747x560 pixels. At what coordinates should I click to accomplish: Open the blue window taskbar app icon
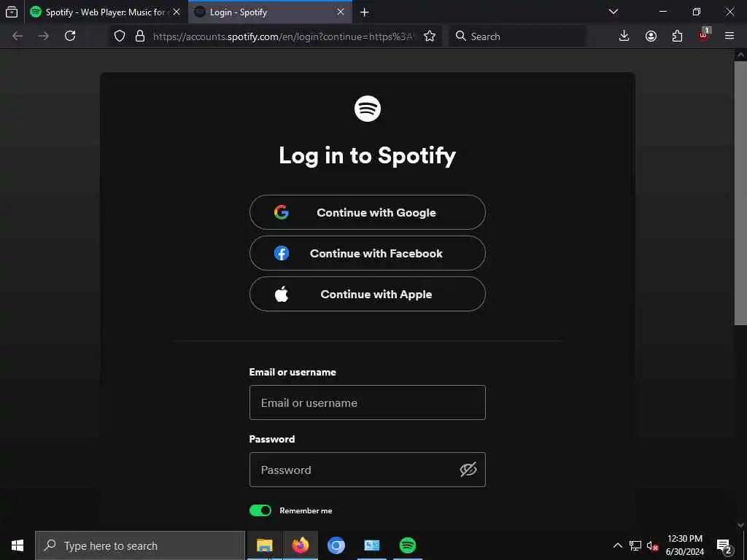[371, 545]
